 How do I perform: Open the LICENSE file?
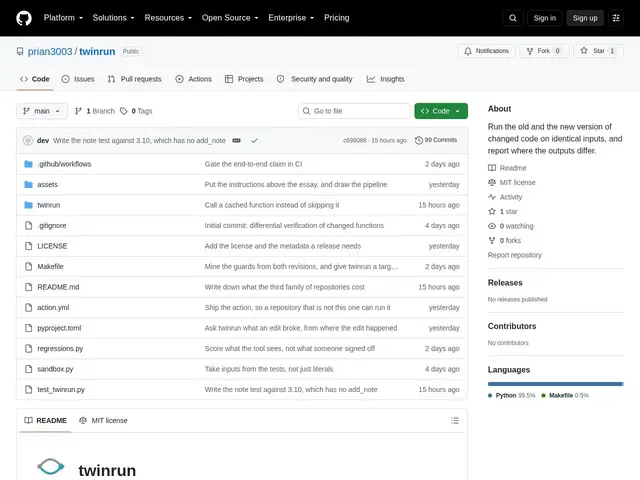coord(52,246)
